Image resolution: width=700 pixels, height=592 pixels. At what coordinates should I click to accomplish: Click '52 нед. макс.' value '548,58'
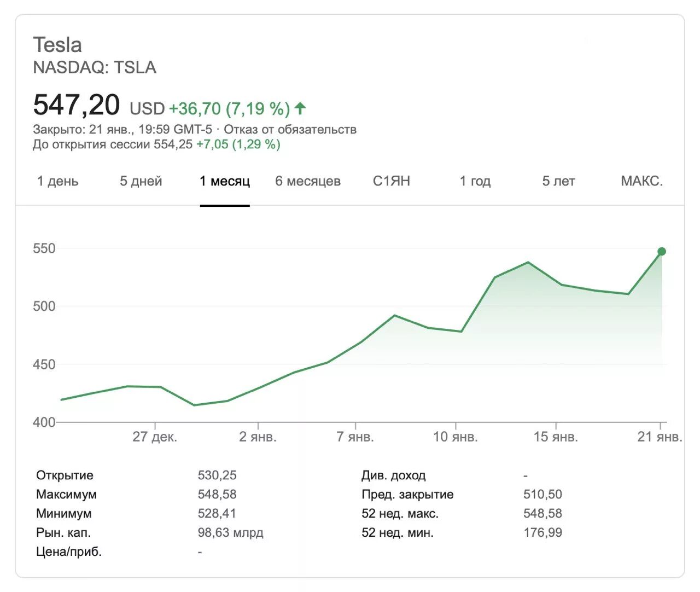[x=542, y=513]
